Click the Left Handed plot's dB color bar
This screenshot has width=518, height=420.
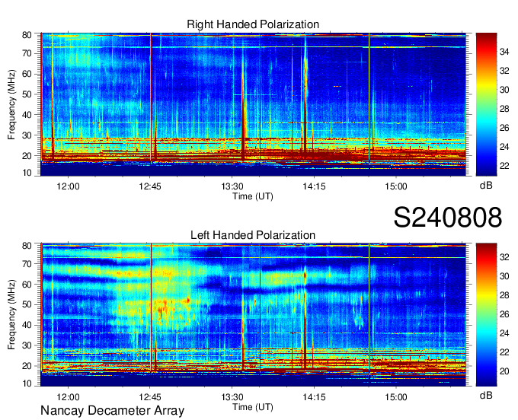pyautogui.click(x=486, y=315)
